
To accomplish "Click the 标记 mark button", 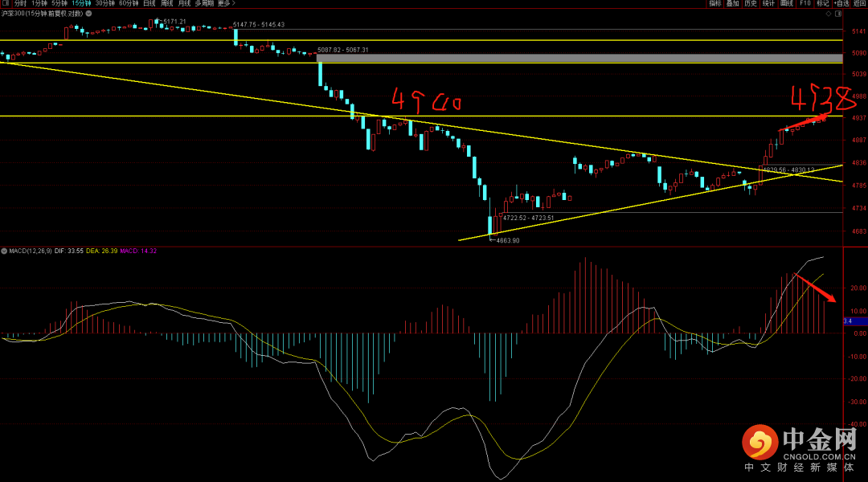I will tap(822, 4).
